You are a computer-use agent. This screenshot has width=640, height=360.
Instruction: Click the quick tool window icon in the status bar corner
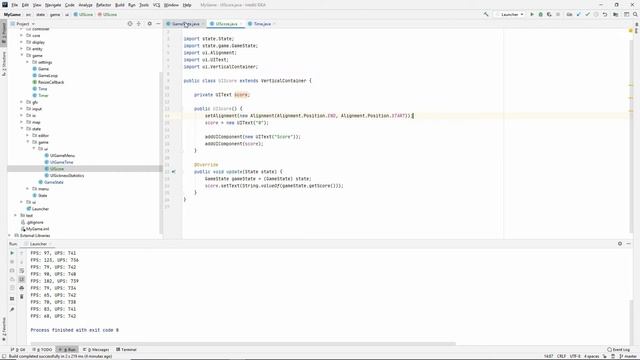point(4,356)
